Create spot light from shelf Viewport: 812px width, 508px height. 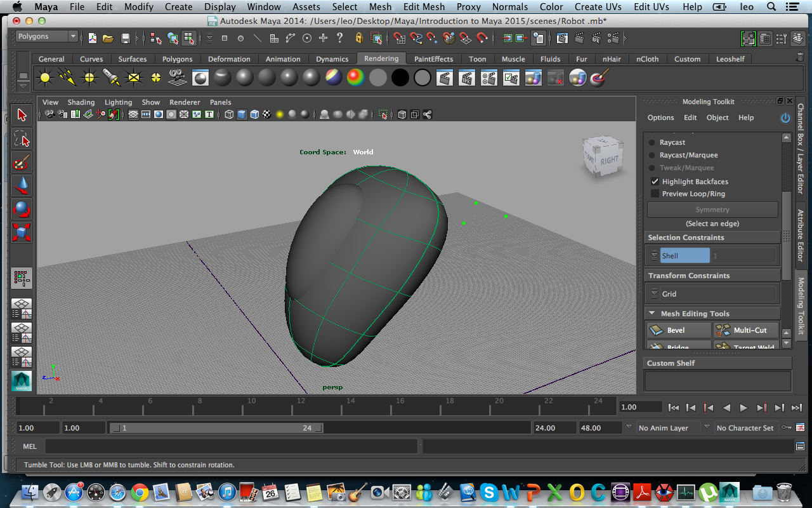tap(111, 78)
